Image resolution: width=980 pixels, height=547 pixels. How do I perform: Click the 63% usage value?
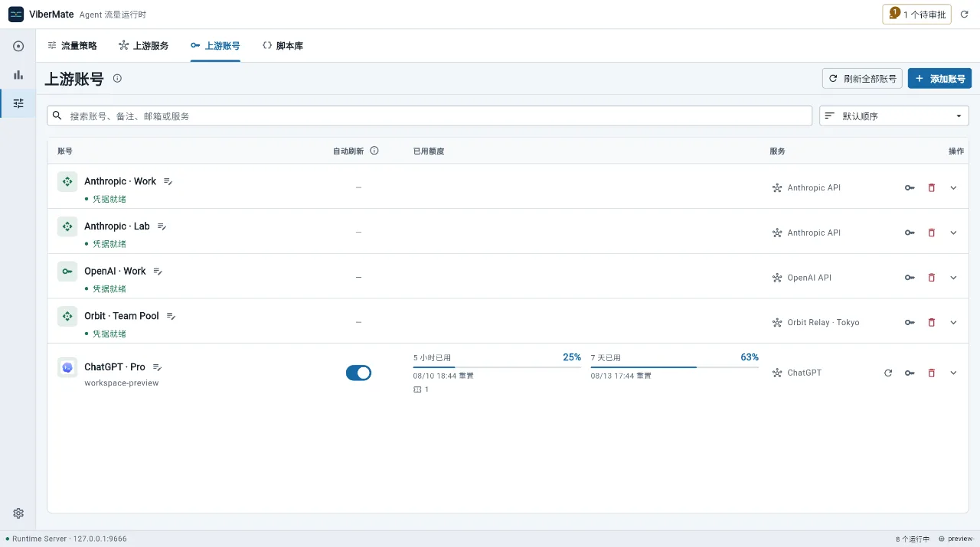pyautogui.click(x=750, y=357)
